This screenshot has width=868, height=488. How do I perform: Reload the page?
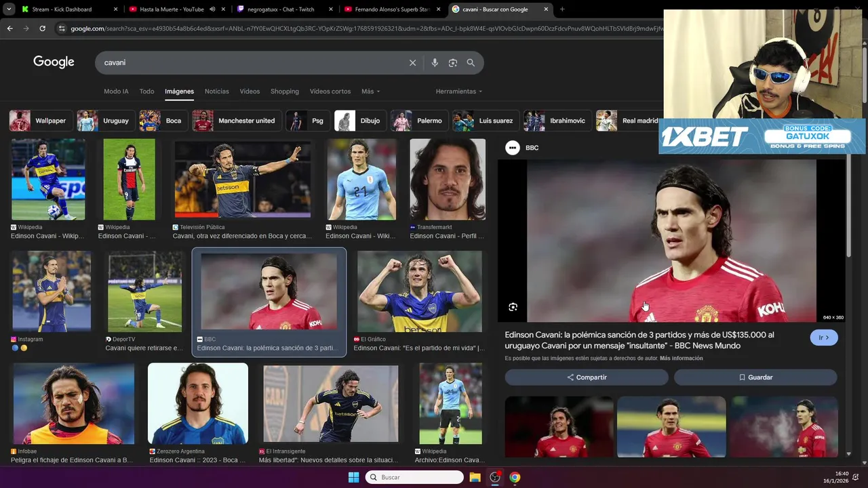point(42,28)
